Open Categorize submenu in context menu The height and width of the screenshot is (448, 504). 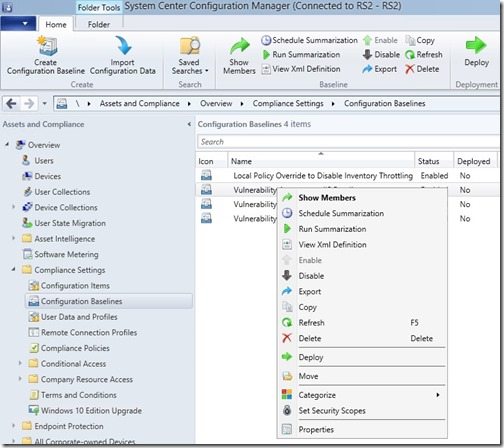click(362, 396)
